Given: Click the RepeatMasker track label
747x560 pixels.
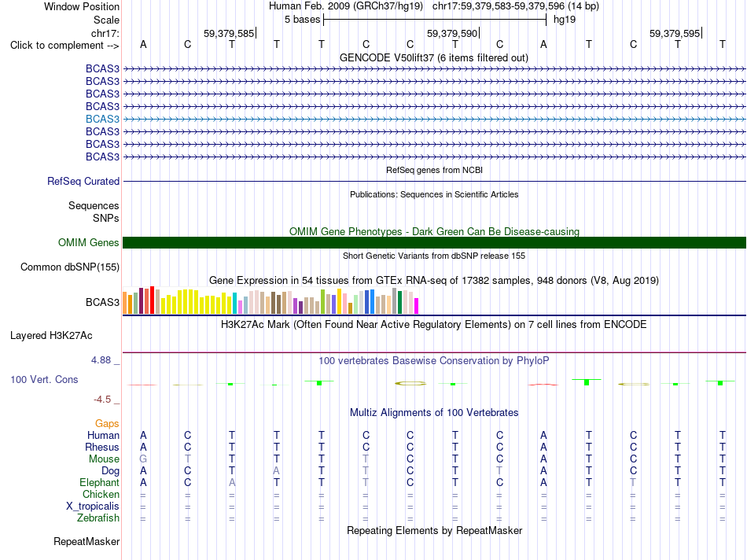Looking at the screenshot, I should 86,542.
